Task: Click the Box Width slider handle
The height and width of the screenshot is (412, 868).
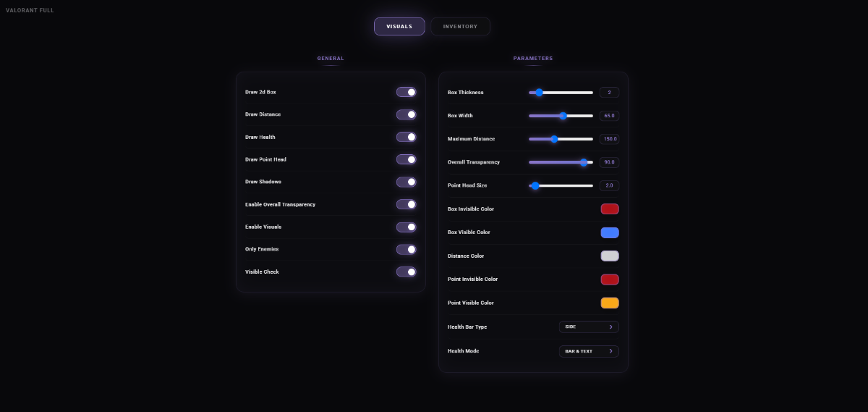Action: click(x=563, y=116)
